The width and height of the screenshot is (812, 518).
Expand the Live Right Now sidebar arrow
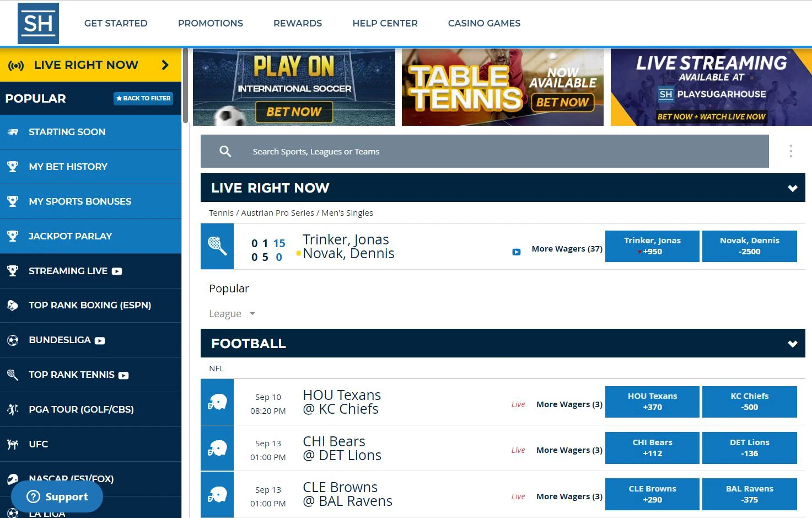[165, 65]
